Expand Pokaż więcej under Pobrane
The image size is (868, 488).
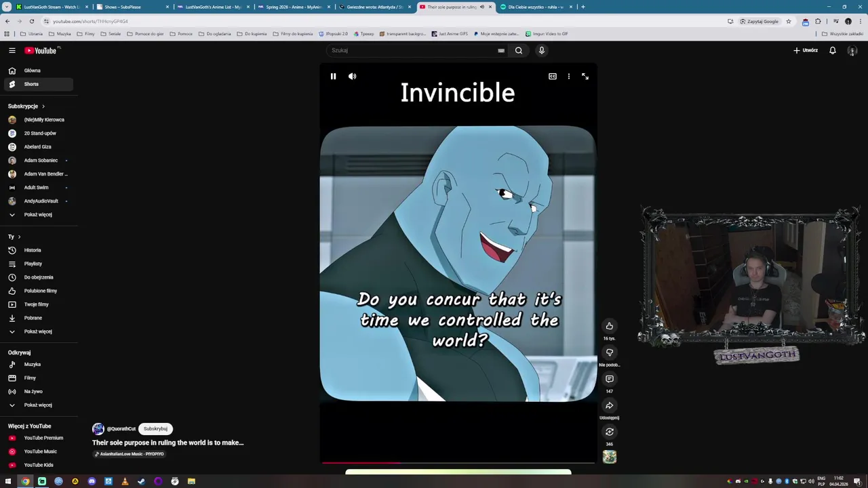pyautogui.click(x=39, y=331)
